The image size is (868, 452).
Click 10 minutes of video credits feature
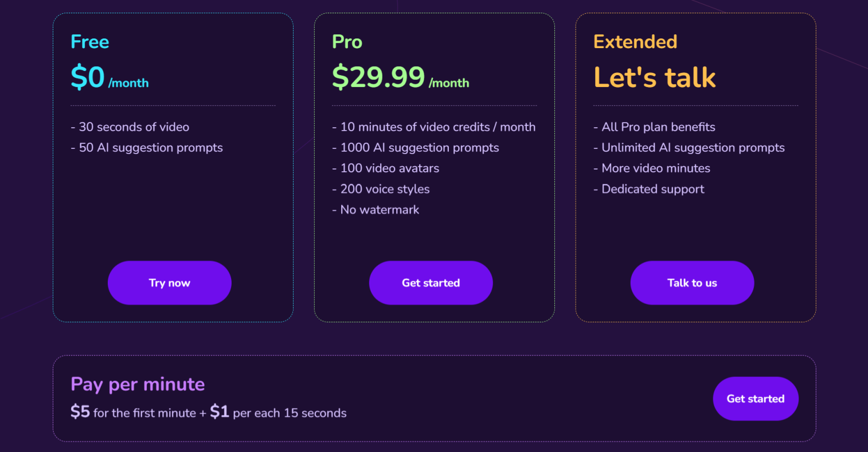[434, 127]
